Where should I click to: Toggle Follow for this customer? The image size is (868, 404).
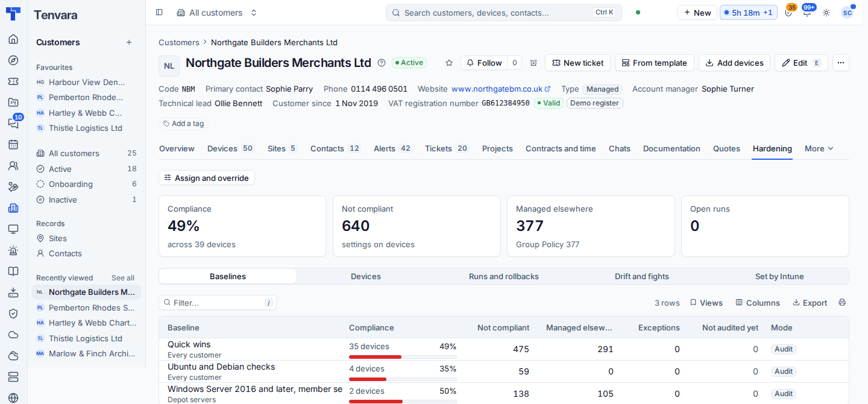(484, 63)
